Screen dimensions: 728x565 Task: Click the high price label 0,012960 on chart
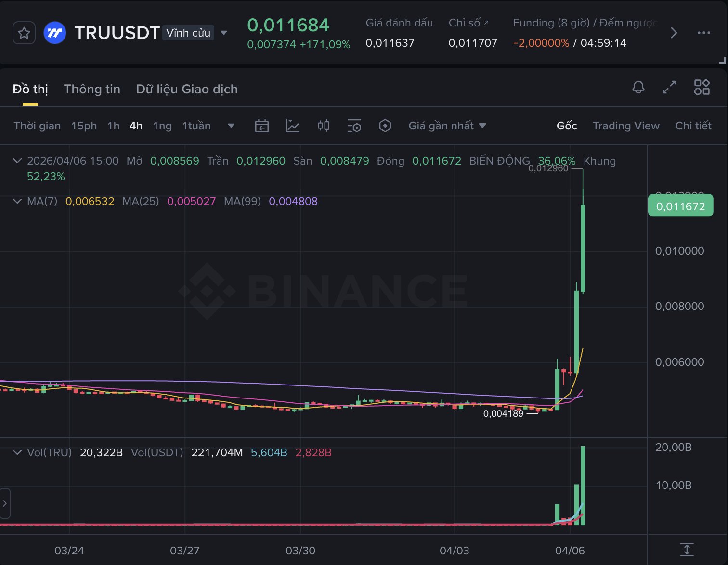pyautogui.click(x=548, y=168)
